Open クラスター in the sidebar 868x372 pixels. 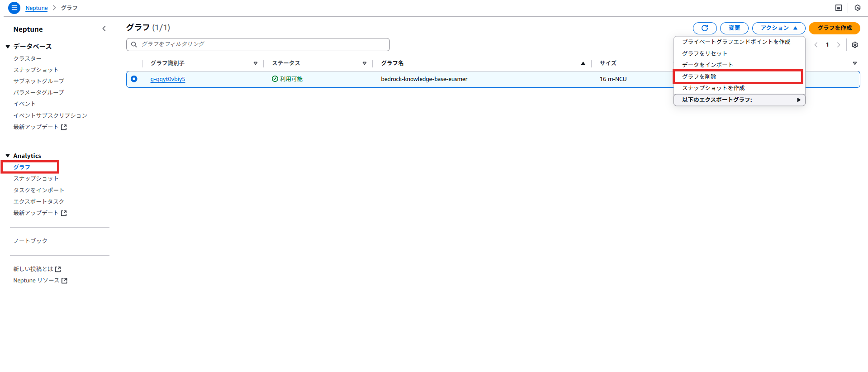coord(28,58)
